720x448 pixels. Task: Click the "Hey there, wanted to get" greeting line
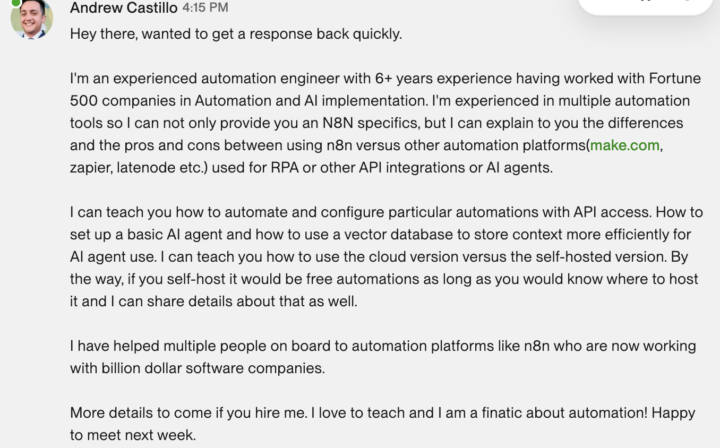click(235, 33)
